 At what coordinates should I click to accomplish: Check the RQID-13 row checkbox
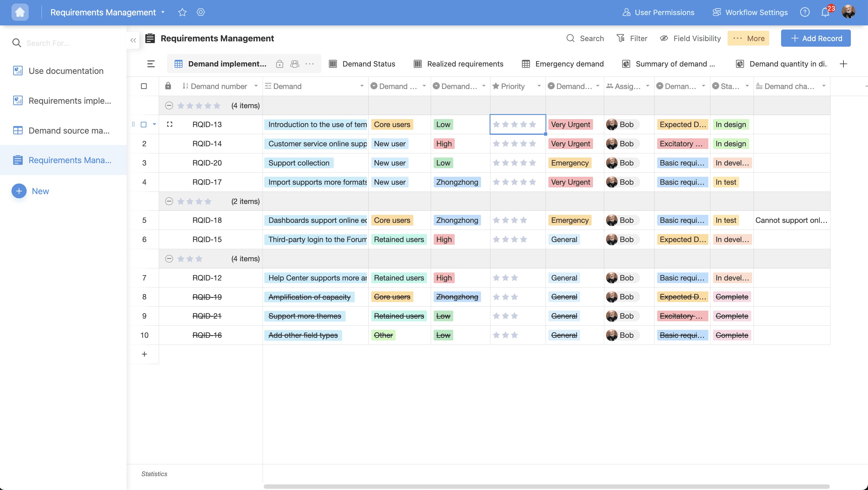pos(144,124)
